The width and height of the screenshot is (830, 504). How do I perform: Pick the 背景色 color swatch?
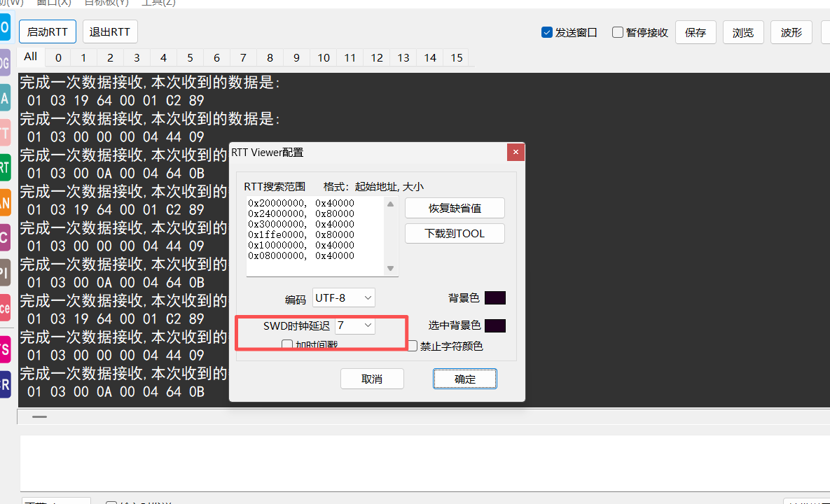click(x=494, y=298)
